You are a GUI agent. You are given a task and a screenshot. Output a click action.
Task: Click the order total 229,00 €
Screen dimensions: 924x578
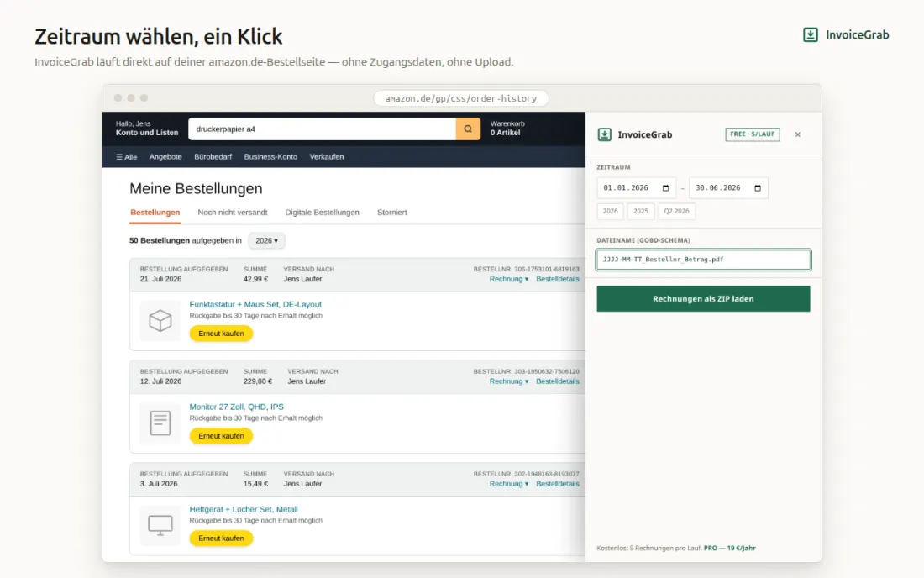(258, 381)
